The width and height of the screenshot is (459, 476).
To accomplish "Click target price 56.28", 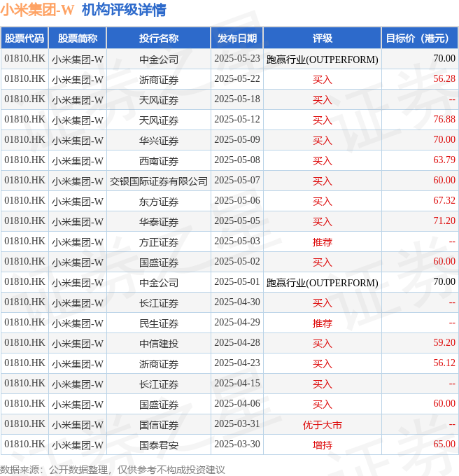I will pos(444,78).
